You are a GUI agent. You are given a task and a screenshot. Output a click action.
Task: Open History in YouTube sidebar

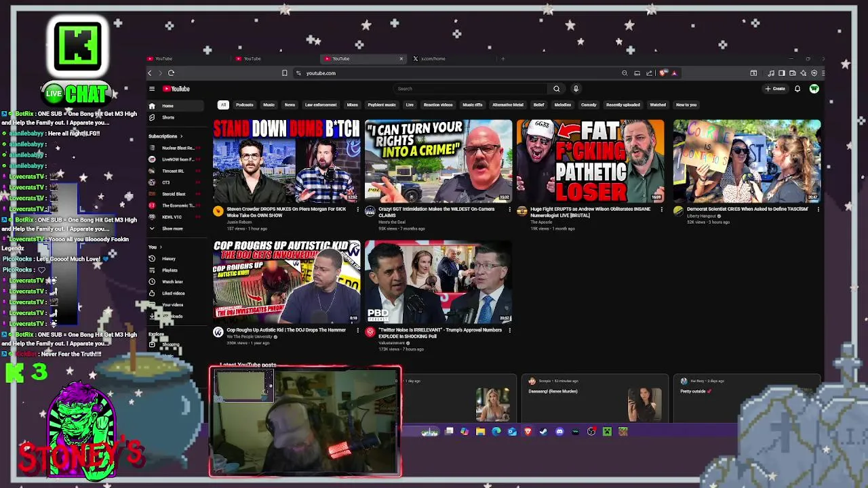175,259
